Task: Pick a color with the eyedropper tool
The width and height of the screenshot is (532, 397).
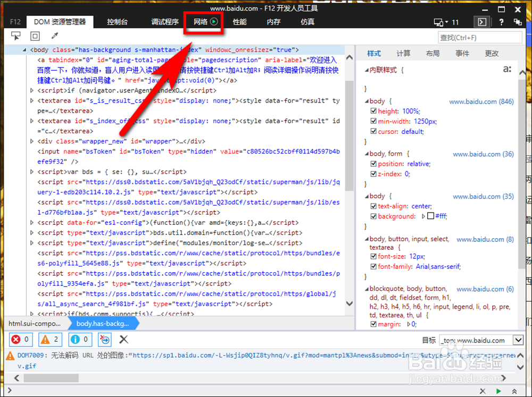Action: click(x=55, y=36)
